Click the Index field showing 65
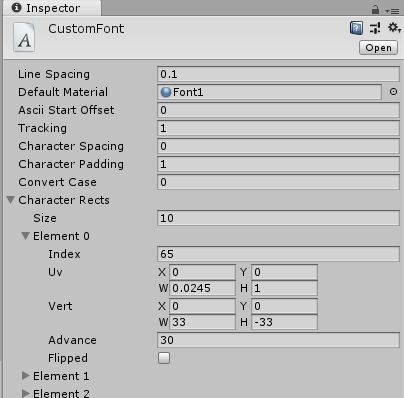Viewport: 404px width, 398px height. (x=278, y=254)
